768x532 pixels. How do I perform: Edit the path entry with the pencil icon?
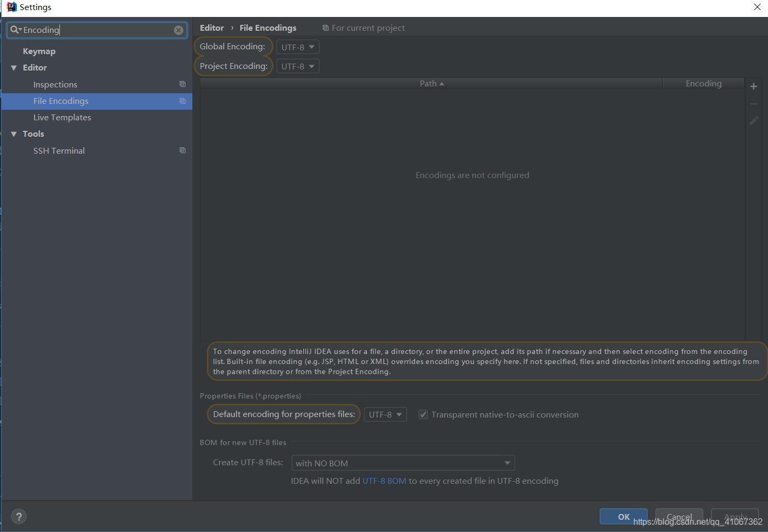tap(754, 121)
